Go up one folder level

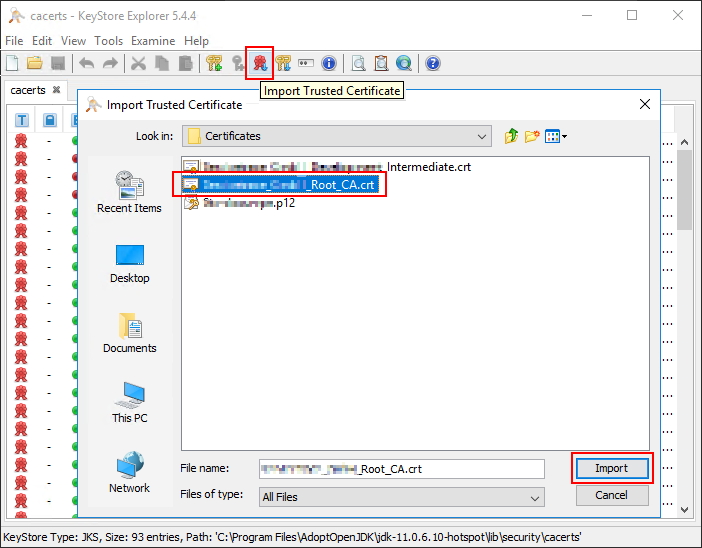(513, 136)
